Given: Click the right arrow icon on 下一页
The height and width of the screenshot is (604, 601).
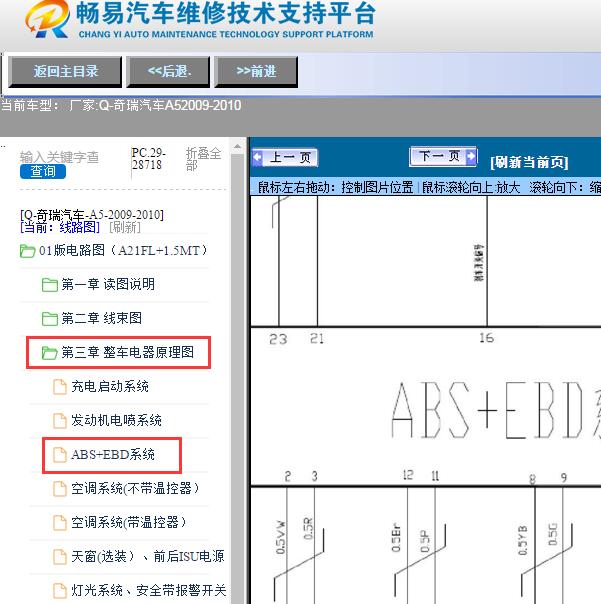Looking at the screenshot, I should (x=471, y=156).
